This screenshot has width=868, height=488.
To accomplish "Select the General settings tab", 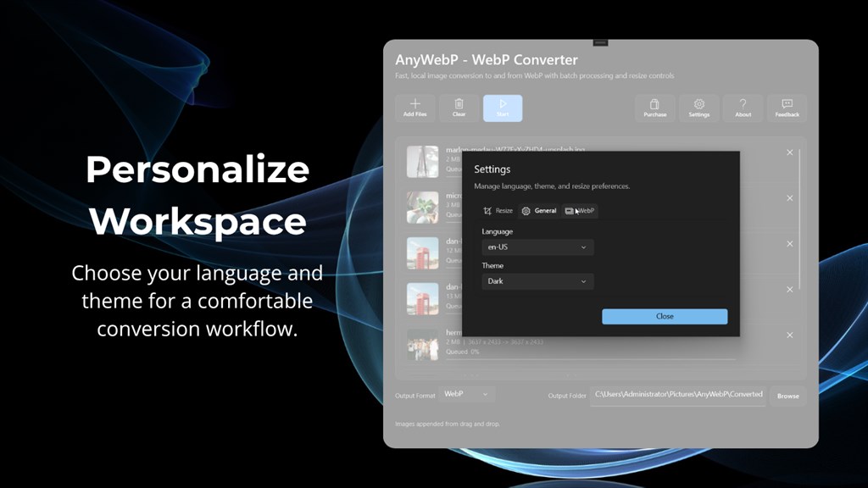I will [538, 211].
